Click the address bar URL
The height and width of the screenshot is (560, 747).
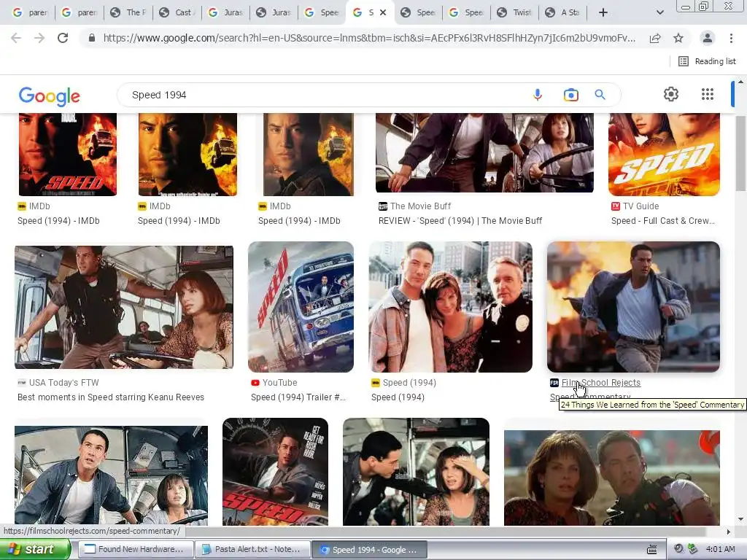click(x=369, y=38)
